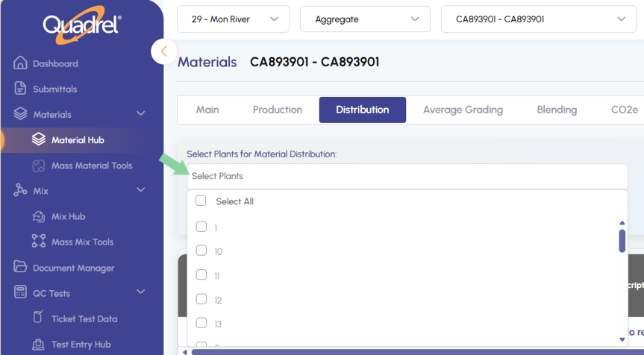Open Document Manager folder icon
The height and width of the screenshot is (355, 644).
tap(20, 268)
